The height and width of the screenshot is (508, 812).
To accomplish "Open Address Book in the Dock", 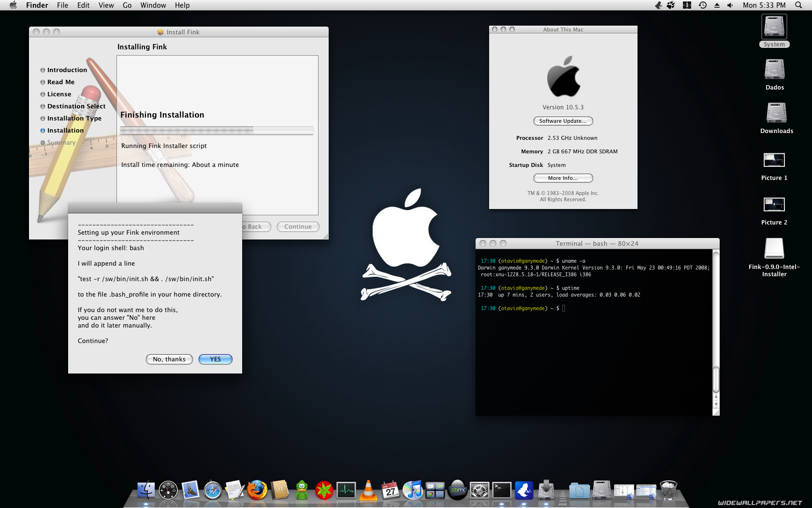I will pos(279,490).
